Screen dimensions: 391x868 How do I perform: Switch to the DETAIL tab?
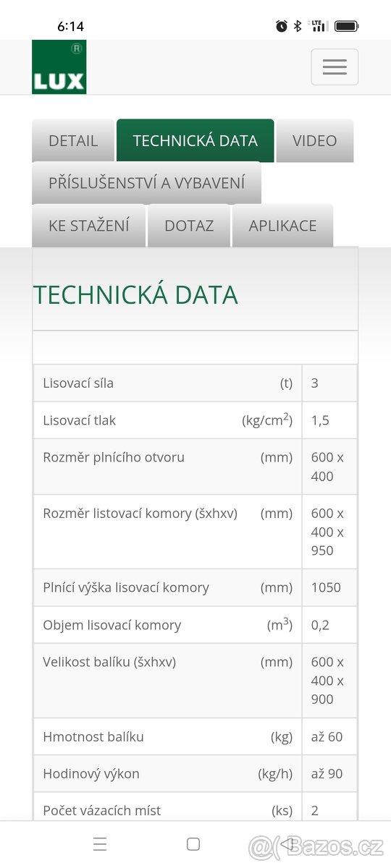click(x=73, y=140)
